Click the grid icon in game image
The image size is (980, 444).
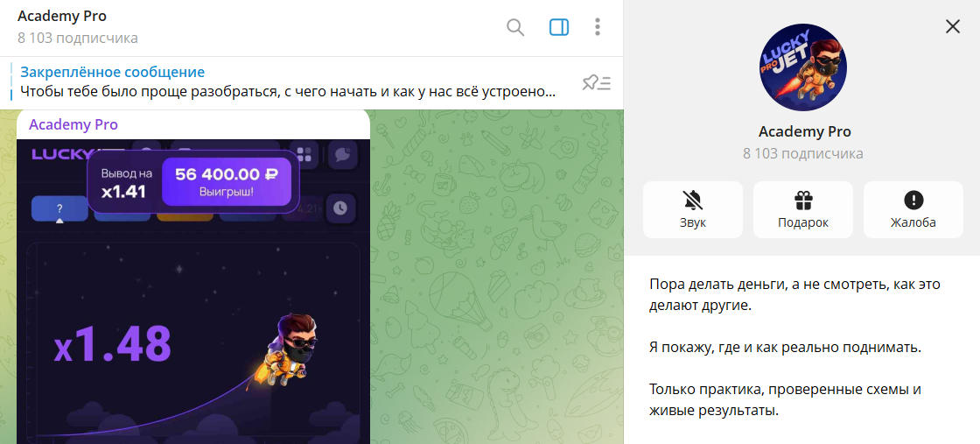pyautogui.click(x=304, y=155)
